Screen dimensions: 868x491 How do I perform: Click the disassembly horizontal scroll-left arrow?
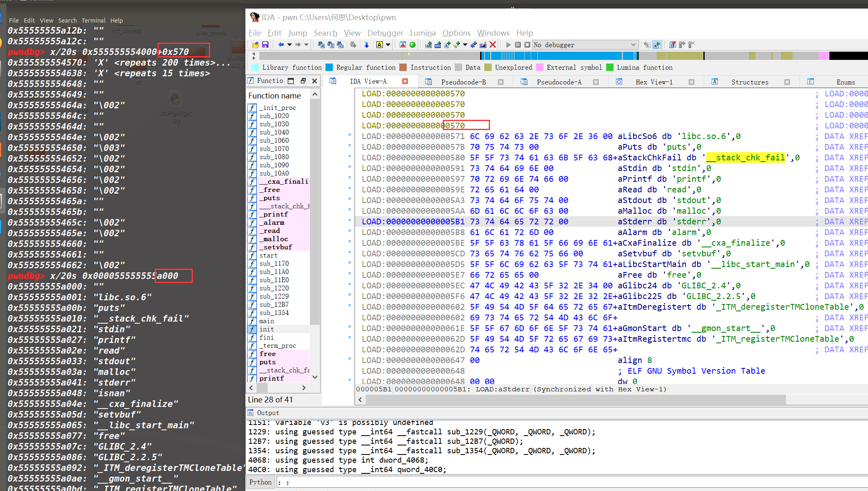point(360,400)
